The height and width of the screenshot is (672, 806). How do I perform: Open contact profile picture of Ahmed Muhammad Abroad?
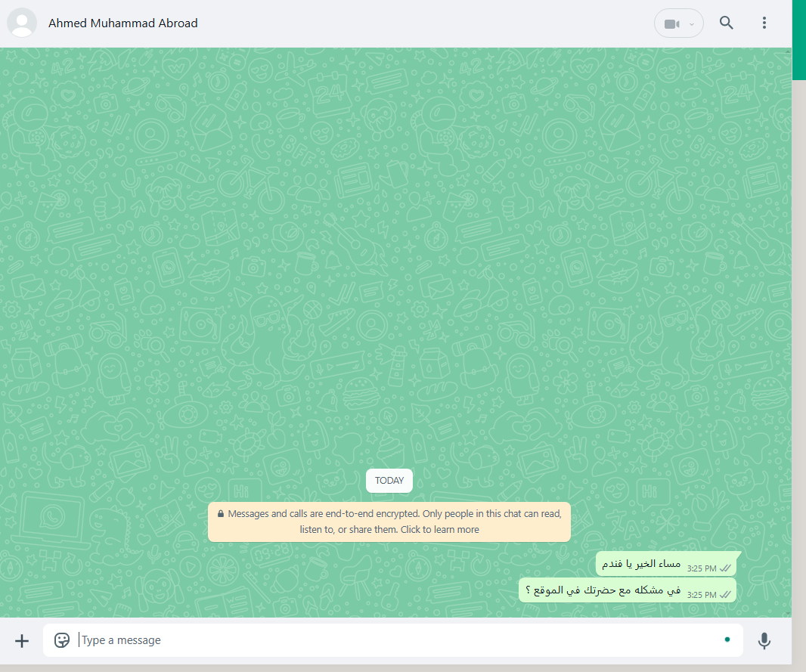click(22, 23)
